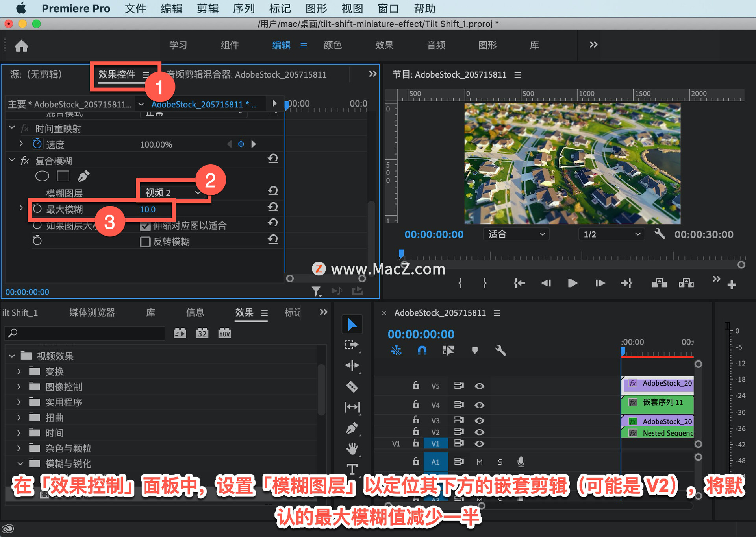The height and width of the screenshot is (537, 756).
Task: Expand the 变换 effects folder
Action: pos(19,371)
